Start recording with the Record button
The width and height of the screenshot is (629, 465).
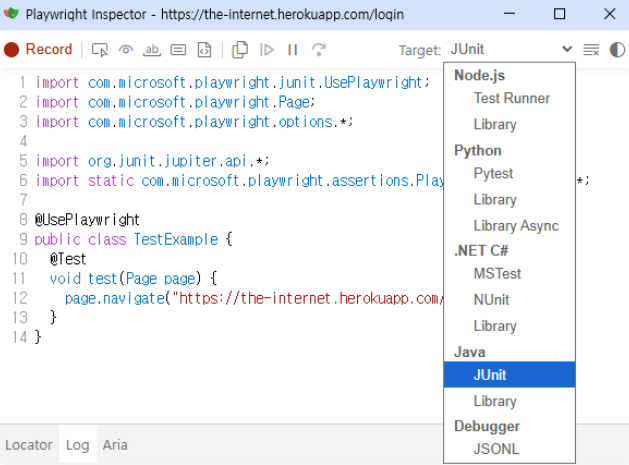(38, 49)
